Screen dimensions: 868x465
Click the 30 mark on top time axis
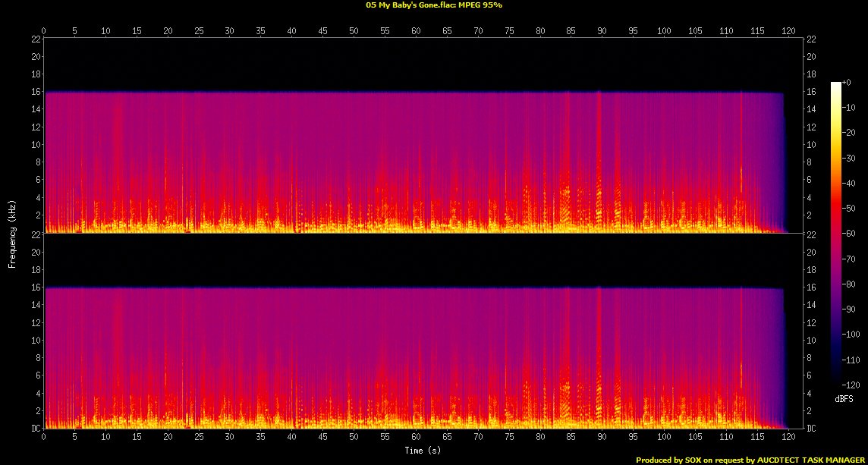click(230, 30)
